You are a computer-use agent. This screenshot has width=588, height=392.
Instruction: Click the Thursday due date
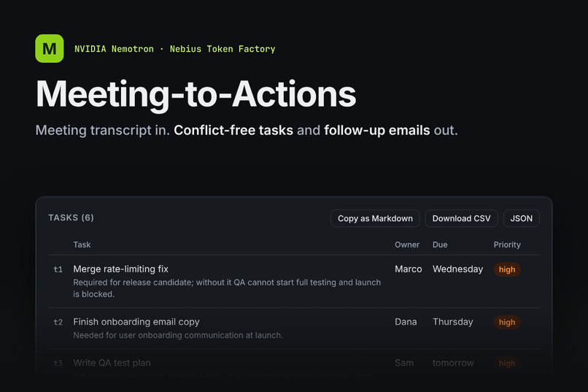[x=452, y=322]
